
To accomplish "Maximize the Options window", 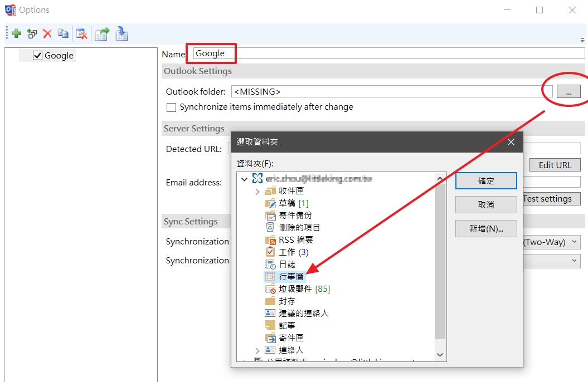I will [x=540, y=10].
